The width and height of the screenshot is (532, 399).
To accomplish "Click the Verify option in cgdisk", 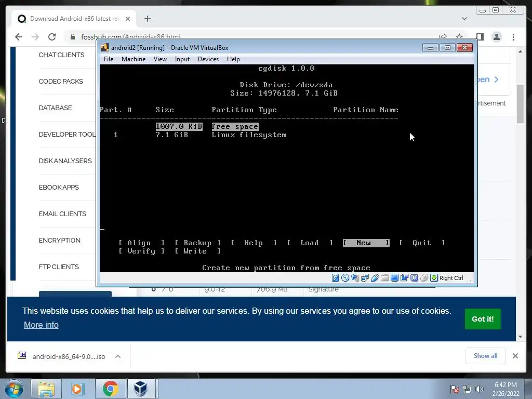I will 141,251.
